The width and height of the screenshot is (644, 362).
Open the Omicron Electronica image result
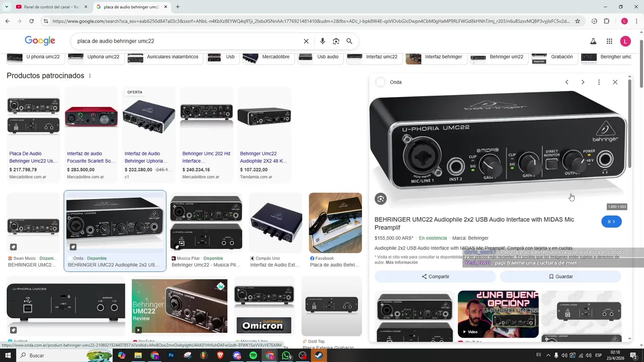264,306
